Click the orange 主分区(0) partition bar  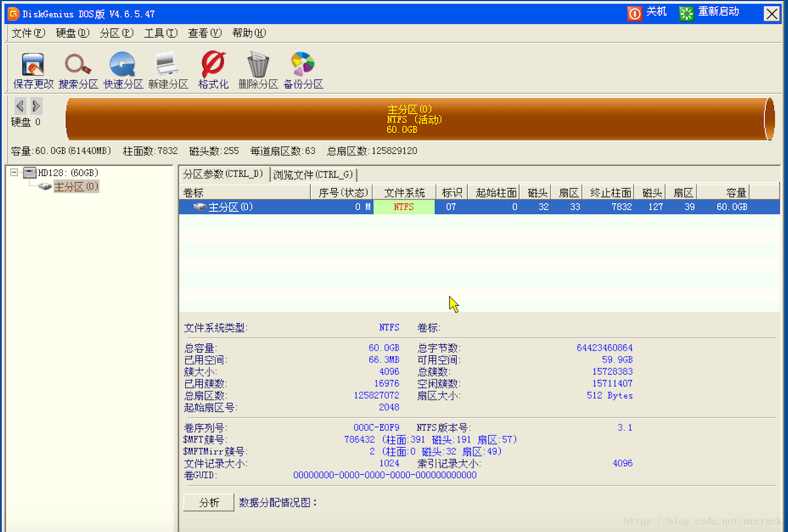[x=420, y=119]
